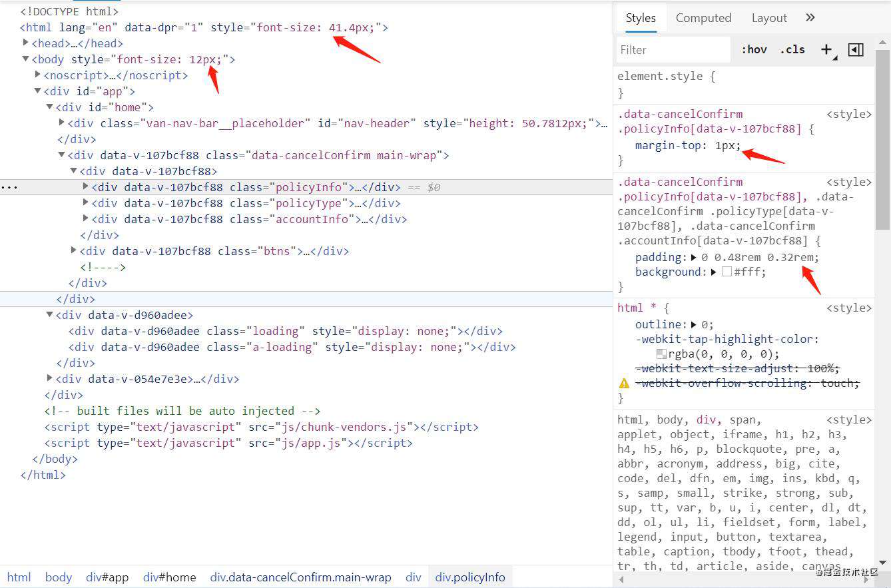Image resolution: width=891 pixels, height=588 pixels.
Task: Select html in the breadcrumb bar
Action: point(19,577)
